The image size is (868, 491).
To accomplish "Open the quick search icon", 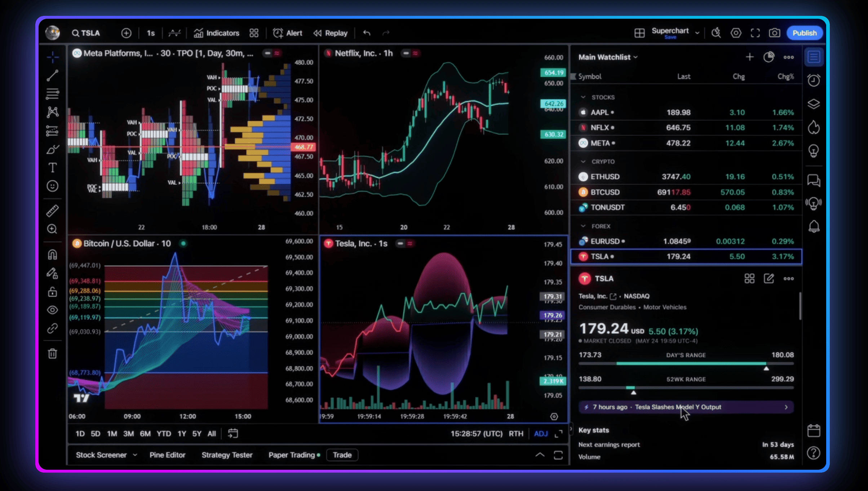I will click(716, 33).
